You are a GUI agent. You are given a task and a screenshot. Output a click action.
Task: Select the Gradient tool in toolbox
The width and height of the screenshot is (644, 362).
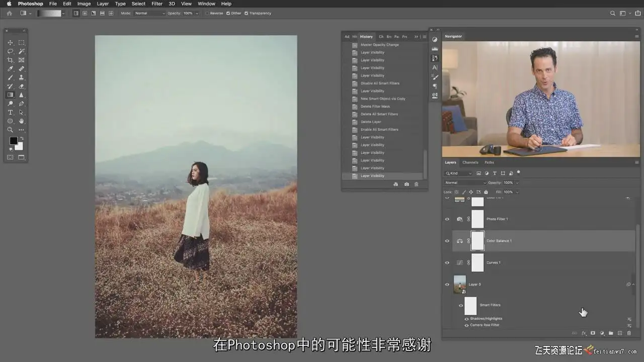click(x=10, y=95)
